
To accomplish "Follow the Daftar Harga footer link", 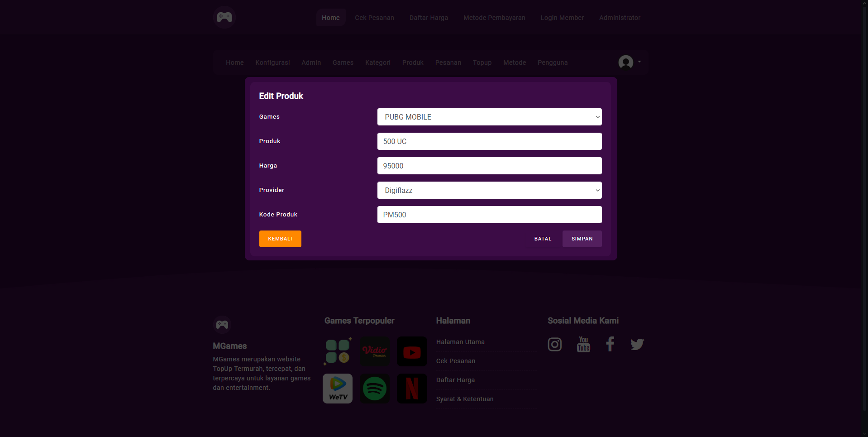I will (455, 380).
